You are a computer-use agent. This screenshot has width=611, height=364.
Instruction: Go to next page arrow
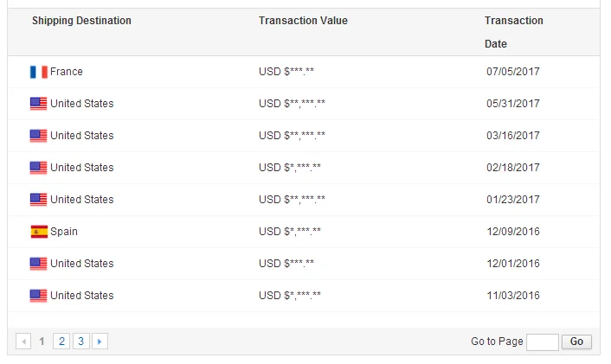click(100, 342)
